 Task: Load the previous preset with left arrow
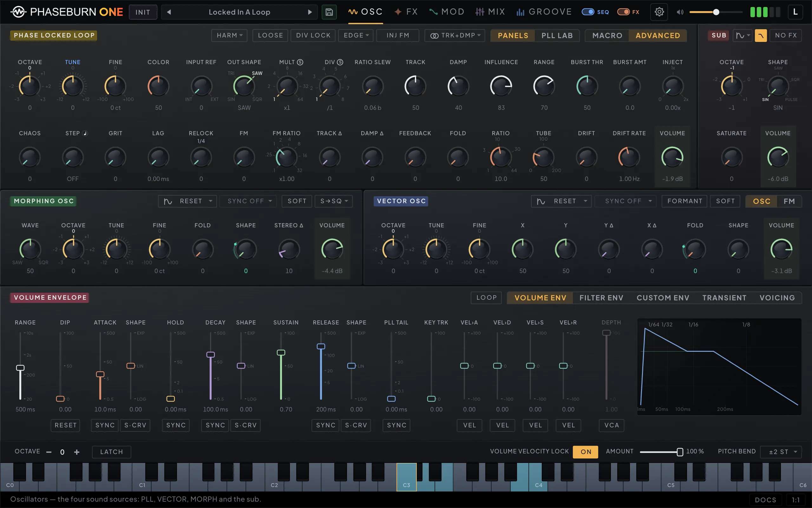[169, 12]
